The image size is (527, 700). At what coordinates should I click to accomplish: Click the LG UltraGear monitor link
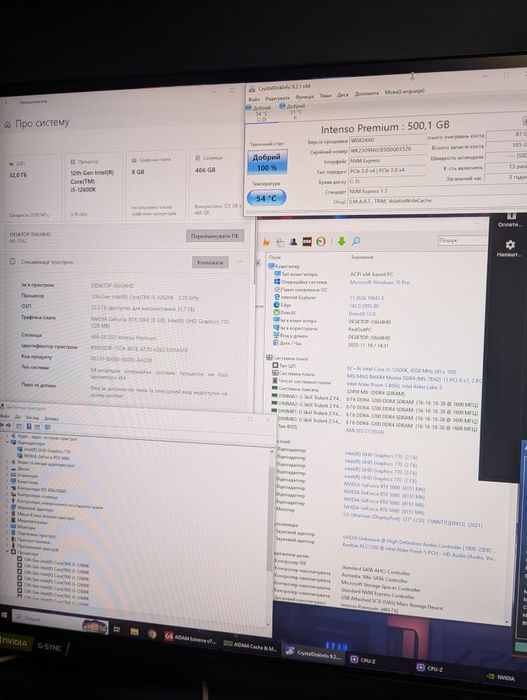pos(412,521)
